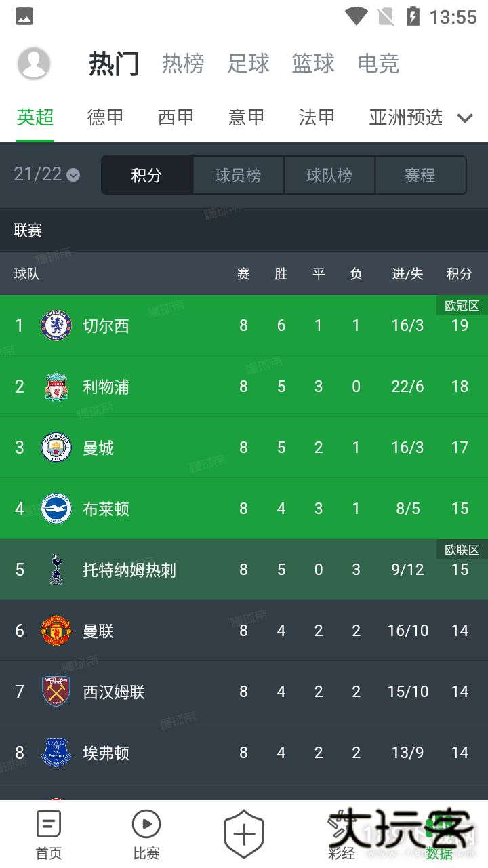Switch to the 球队榜 segment
The height and width of the screenshot is (868, 488).
[329, 176]
